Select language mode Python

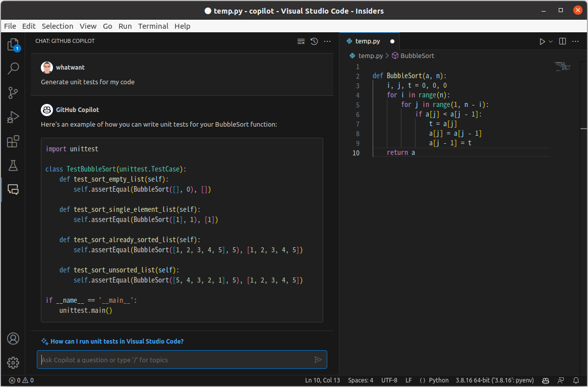pyautogui.click(x=438, y=380)
